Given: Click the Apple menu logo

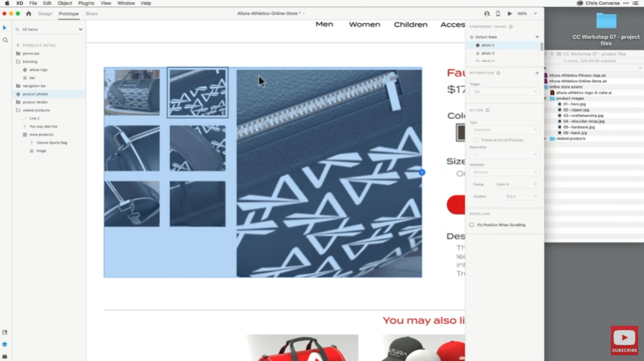Looking at the screenshot, I should point(6,4).
